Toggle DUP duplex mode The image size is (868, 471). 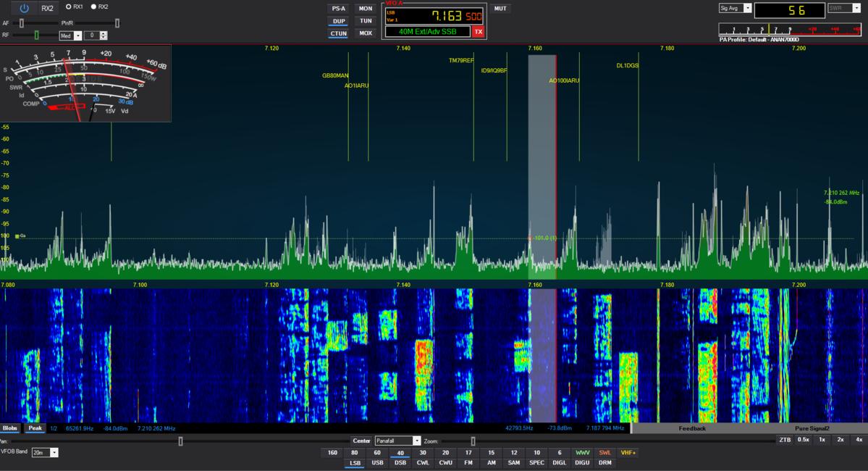pos(340,21)
